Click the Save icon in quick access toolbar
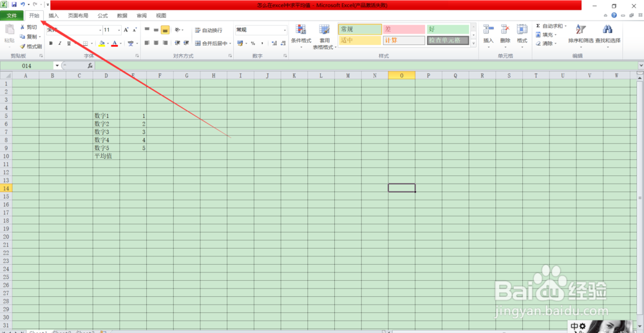 pos(14,5)
